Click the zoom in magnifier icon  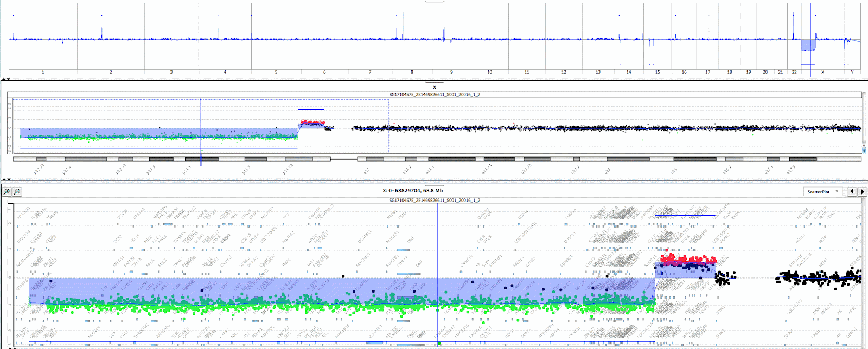click(7, 191)
